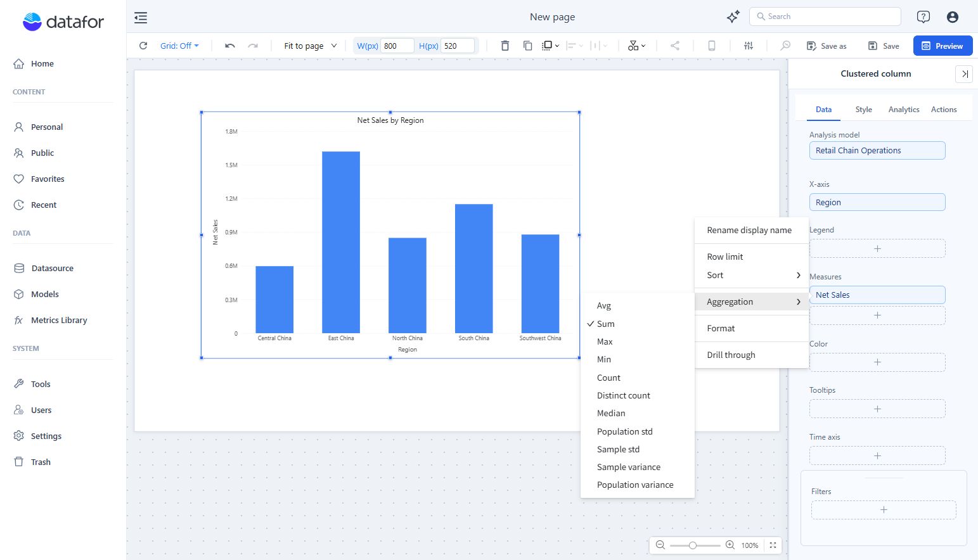Viewport: 978px width, 560px height.
Task: Open the user account avatar
Action: pos(953,17)
